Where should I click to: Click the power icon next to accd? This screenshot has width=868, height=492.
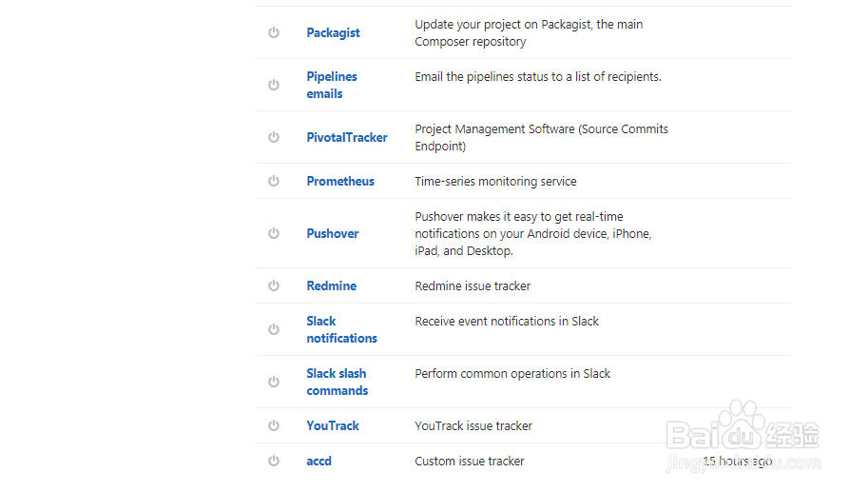click(x=274, y=461)
